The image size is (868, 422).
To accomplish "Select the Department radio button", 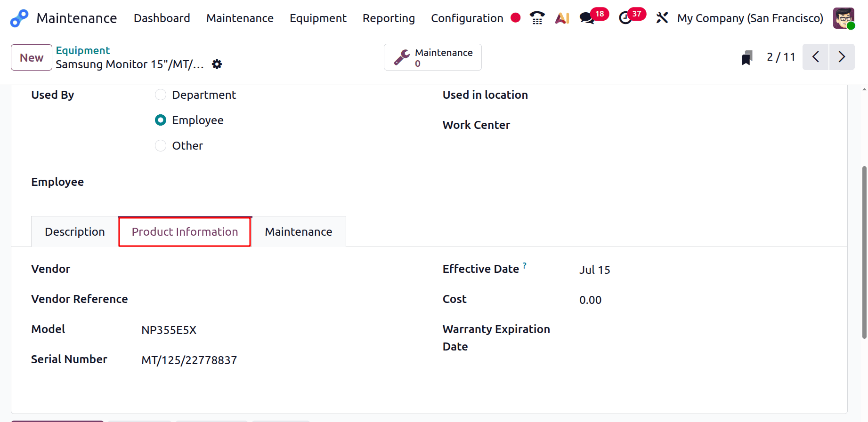I will coord(161,95).
